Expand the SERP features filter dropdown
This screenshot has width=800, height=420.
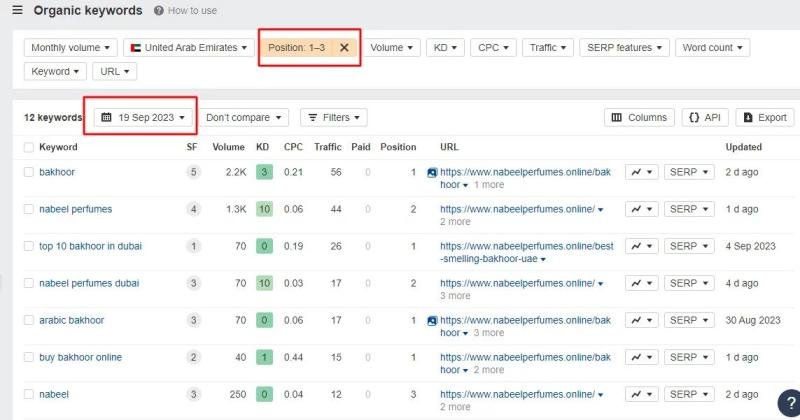pos(626,47)
